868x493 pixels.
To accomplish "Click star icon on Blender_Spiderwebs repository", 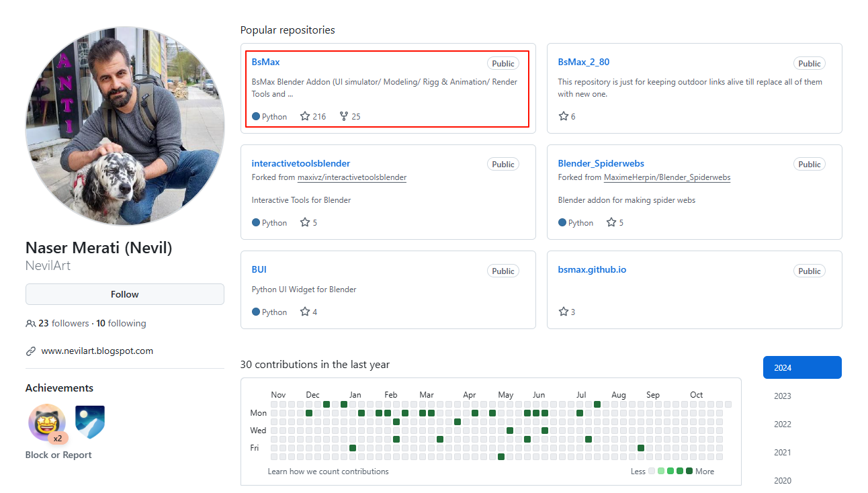I will (x=611, y=222).
